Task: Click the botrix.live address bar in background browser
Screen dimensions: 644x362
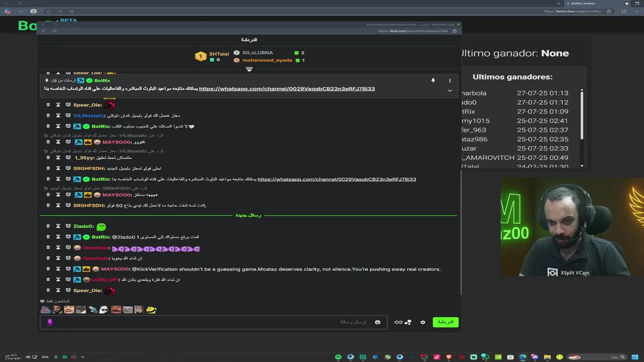Action: point(573,11)
